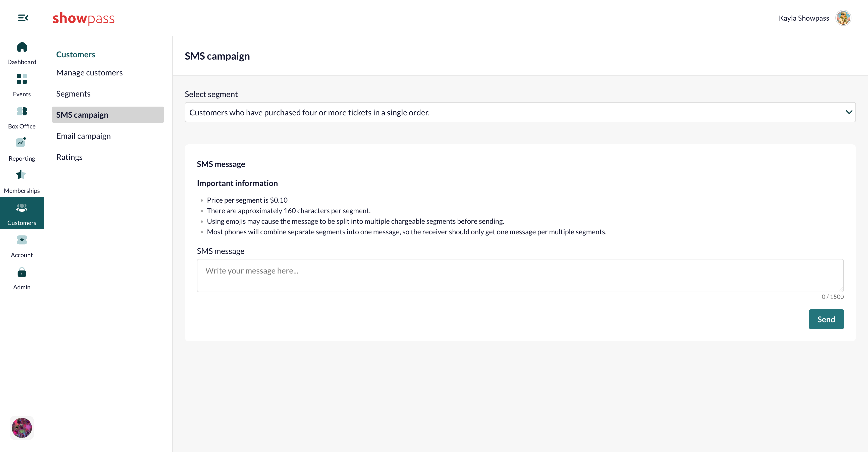Open the Ratings page
868x452 pixels.
(69, 157)
